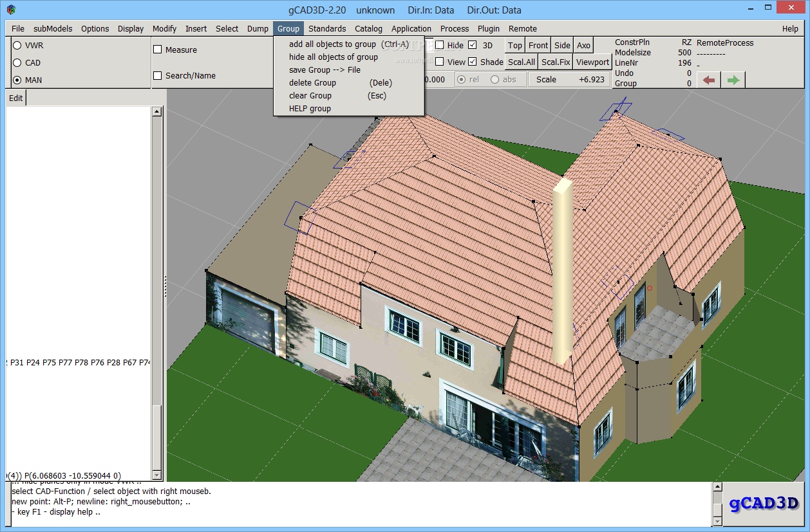Click the LineNr value 196
The height and width of the screenshot is (532, 810).
pos(684,63)
